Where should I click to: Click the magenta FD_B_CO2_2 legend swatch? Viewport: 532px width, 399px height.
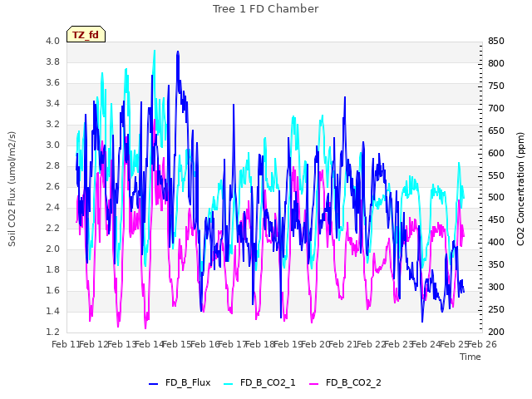point(314,384)
